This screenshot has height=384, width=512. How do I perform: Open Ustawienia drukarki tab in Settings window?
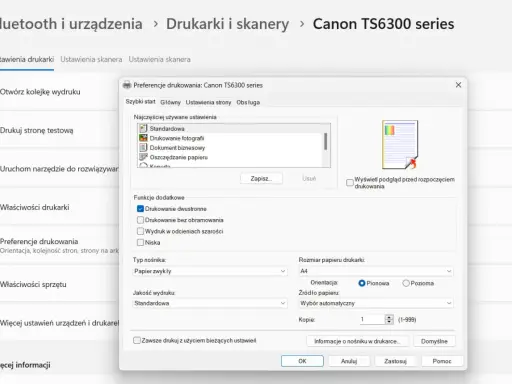pyautogui.click(x=27, y=60)
